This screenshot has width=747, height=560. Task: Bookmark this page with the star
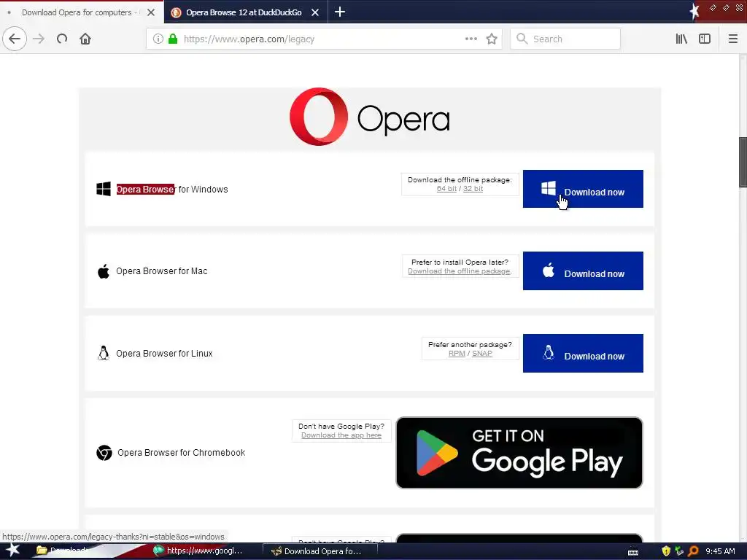(x=492, y=39)
